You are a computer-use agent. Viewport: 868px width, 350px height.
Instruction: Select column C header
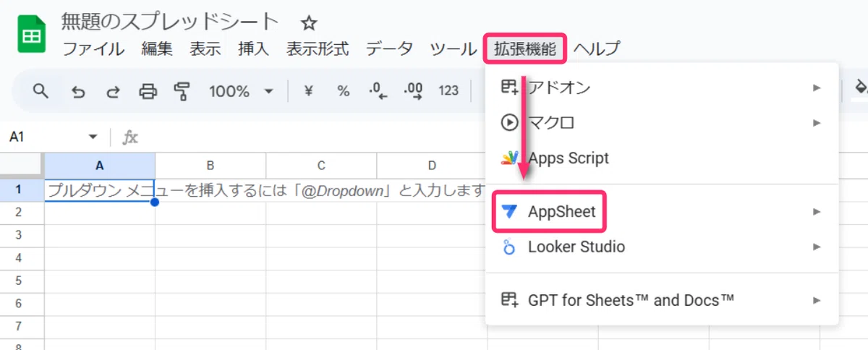point(321,166)
